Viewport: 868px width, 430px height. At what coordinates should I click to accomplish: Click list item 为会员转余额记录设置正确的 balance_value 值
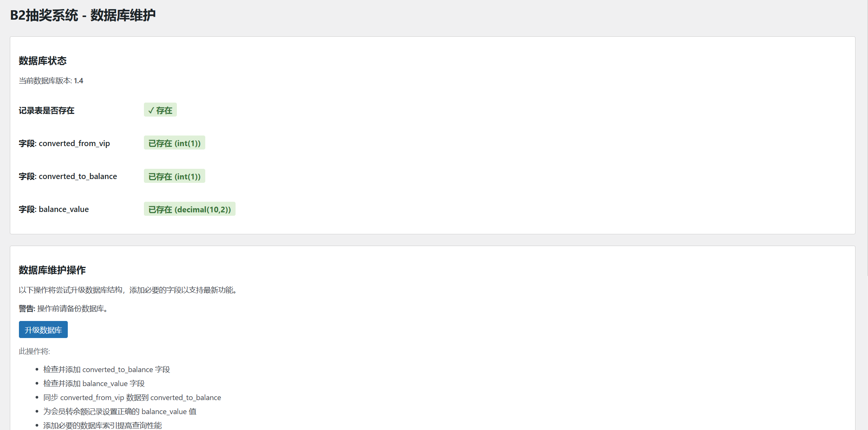120,411
